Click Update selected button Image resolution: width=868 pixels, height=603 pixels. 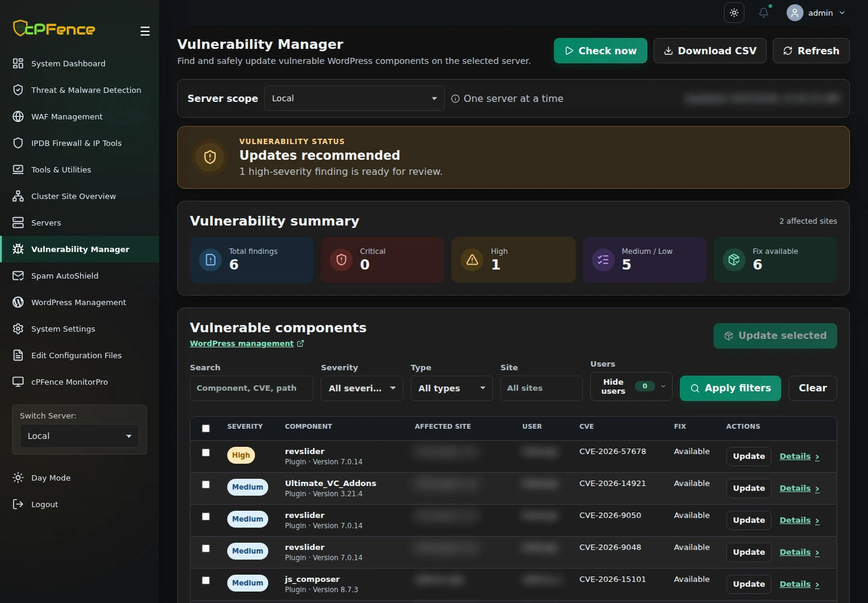click(x=775, y=336)
